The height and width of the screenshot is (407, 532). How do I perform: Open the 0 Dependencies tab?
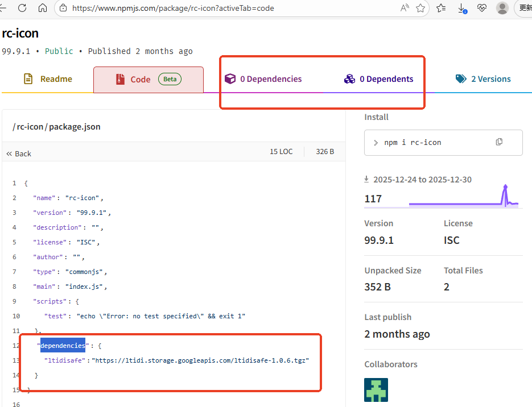[263, 79]
